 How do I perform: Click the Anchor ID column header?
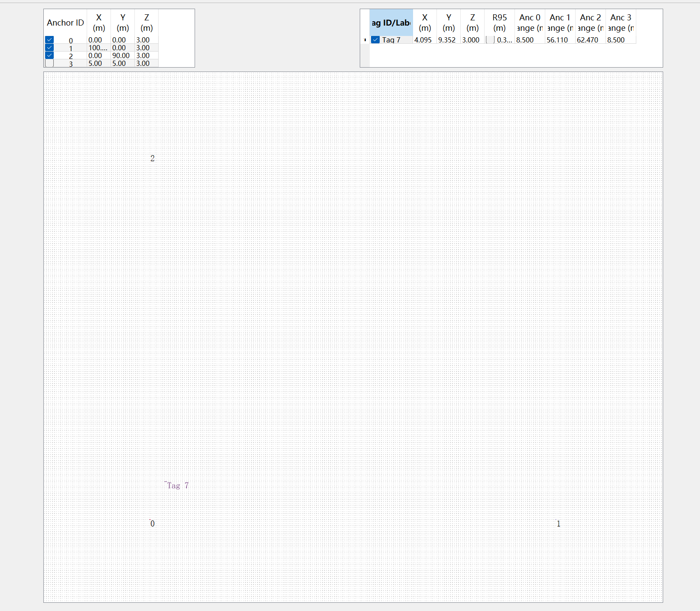(x=65, y=23)
